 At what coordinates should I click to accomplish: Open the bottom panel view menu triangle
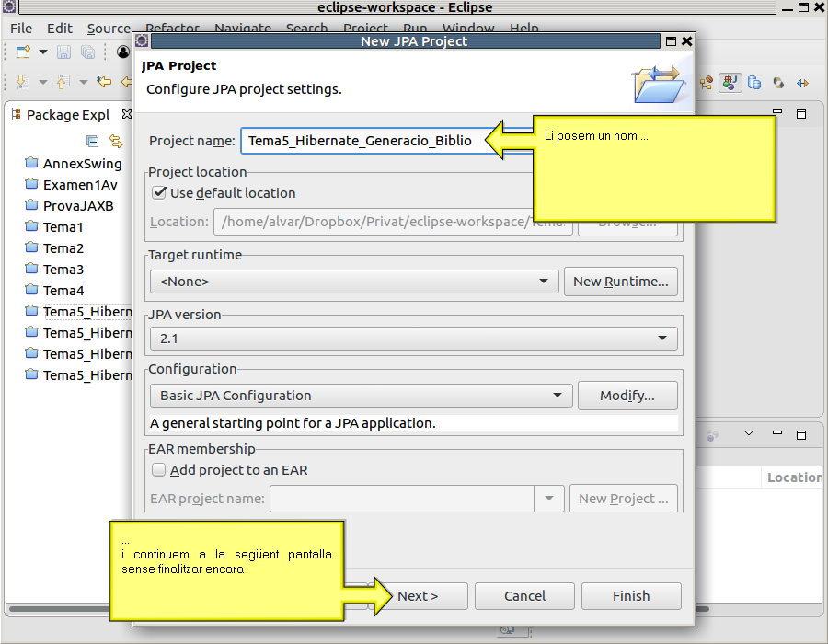click(749, 432)
